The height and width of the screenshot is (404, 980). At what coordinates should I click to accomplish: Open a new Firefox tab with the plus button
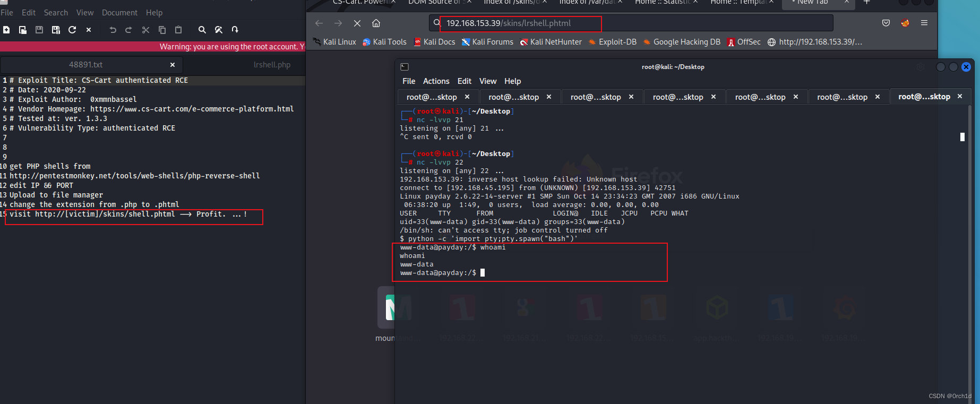pyautogui.click(x=867, y=3)
